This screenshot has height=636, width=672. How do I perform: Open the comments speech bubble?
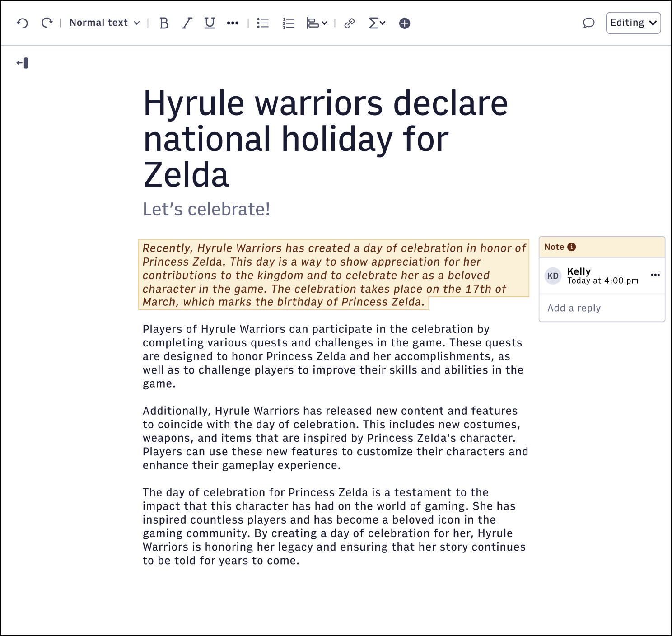pyautogui.click(x=588, y=23)
